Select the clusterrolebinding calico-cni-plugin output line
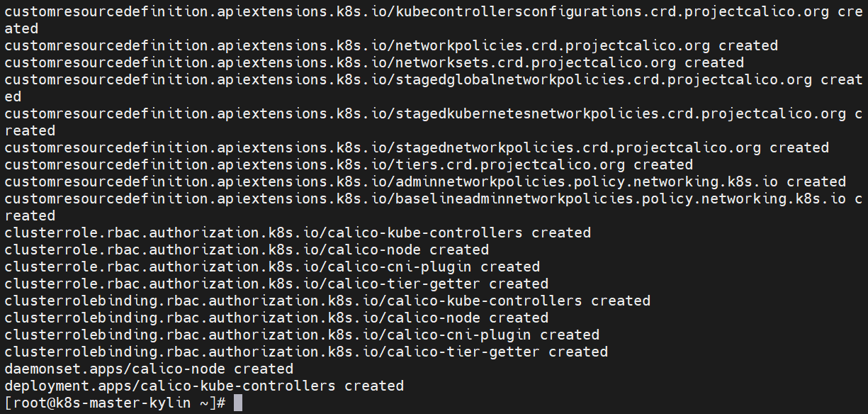868x414 pixels. click(x=302, y=335)
